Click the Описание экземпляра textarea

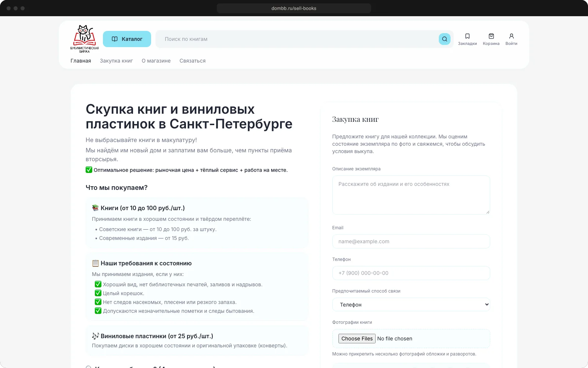click(411, 195)
